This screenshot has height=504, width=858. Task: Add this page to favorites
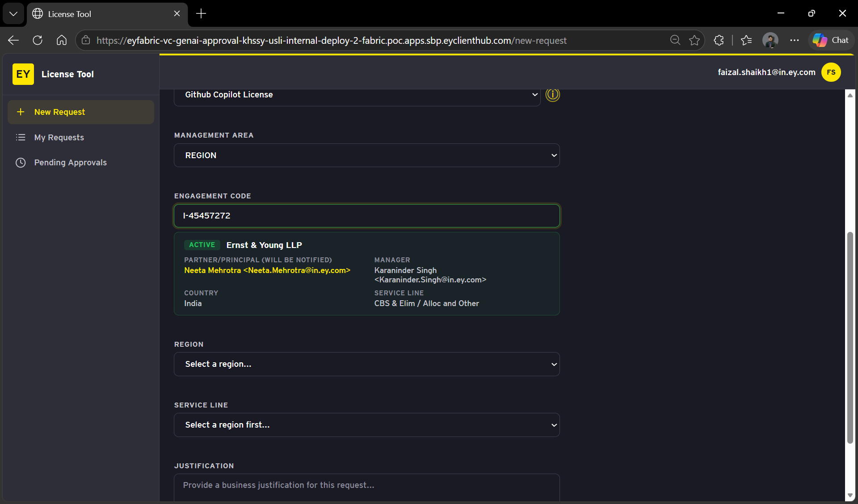(694, 40)
